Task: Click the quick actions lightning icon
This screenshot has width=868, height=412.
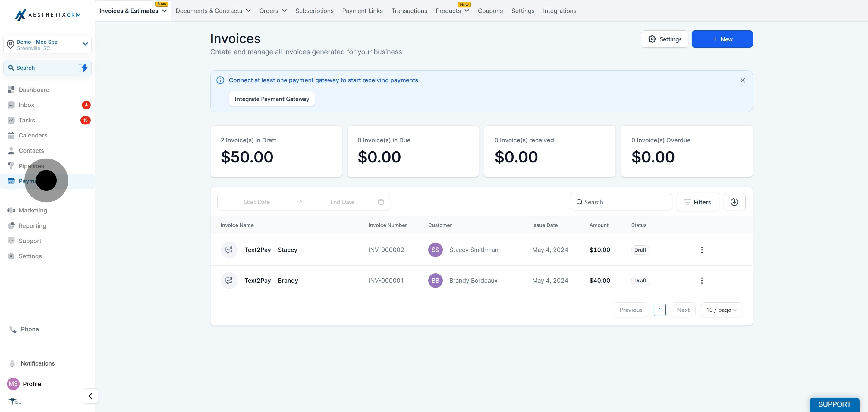Action: point(83,68)
